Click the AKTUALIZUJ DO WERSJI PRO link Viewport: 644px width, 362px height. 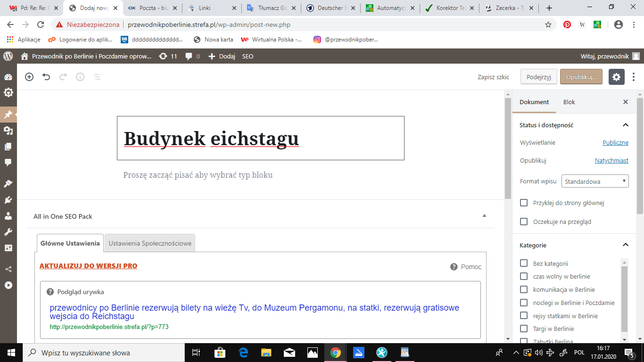click(x=88, y=266)
